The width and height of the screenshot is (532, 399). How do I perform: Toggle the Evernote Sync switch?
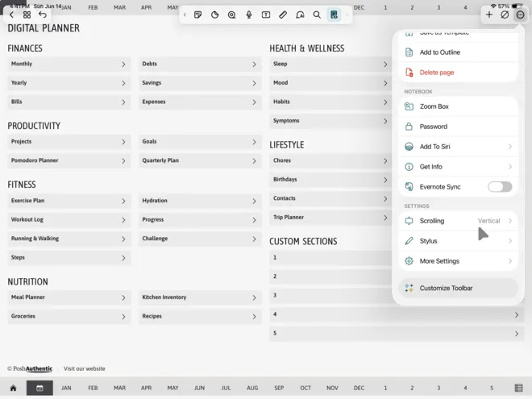(500, 187)
